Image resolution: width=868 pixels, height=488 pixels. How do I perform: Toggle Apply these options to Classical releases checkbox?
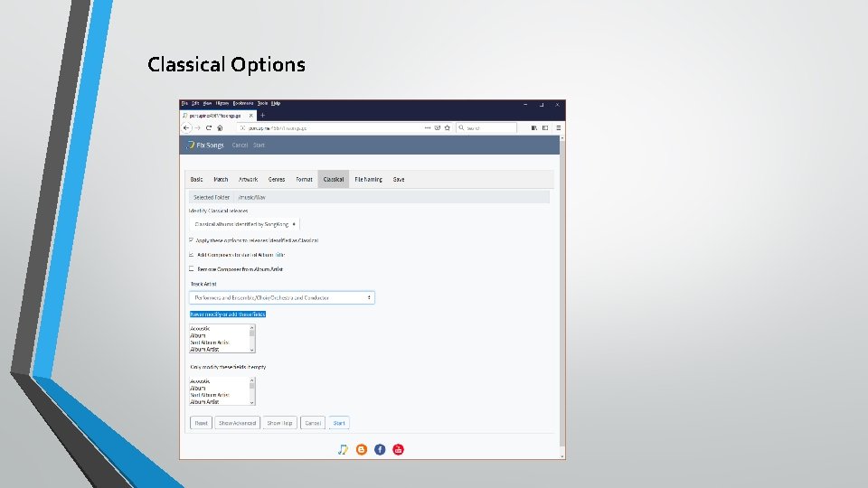pyautogui.click(x=192, y=240)
